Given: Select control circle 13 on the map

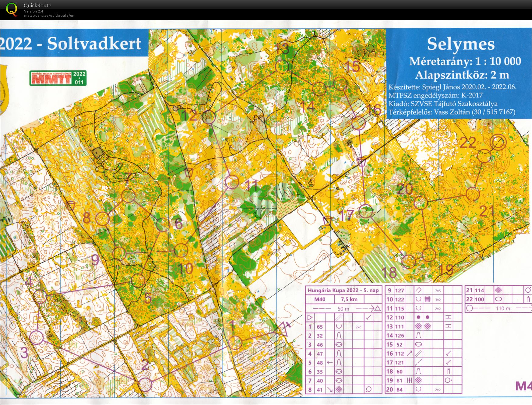Looking at the screenshot, I should coord(282,66).
